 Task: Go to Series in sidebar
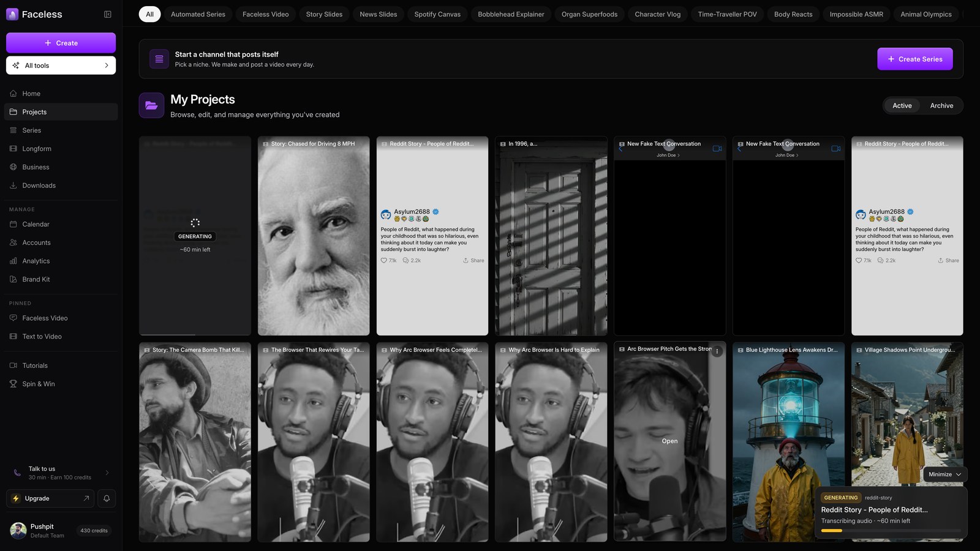(x=61, y=130)
